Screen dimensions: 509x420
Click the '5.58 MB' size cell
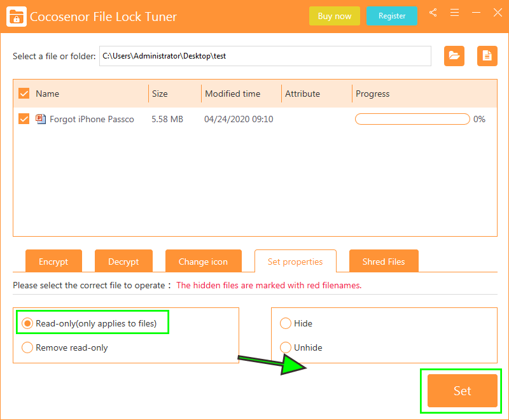[167, 119]
